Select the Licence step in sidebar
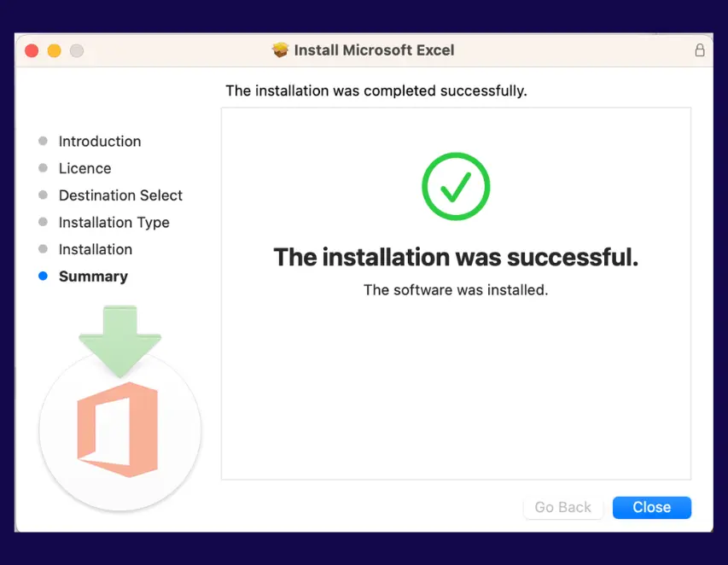This screenshot has height=565, width=728. [85, 168]
